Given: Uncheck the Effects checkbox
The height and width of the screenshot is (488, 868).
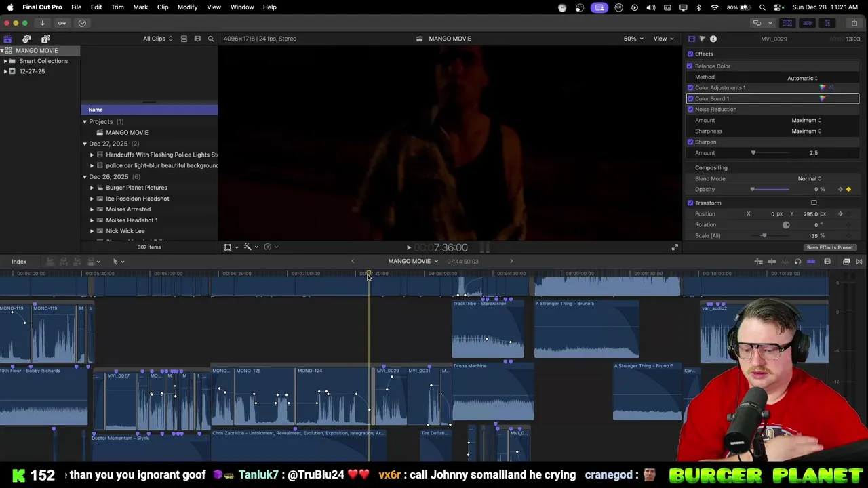Looking at the screenshot, I should 690,54.
